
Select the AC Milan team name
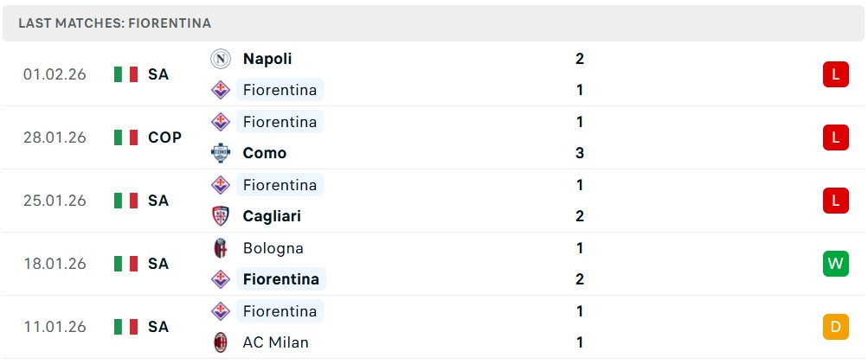[275, 342]
